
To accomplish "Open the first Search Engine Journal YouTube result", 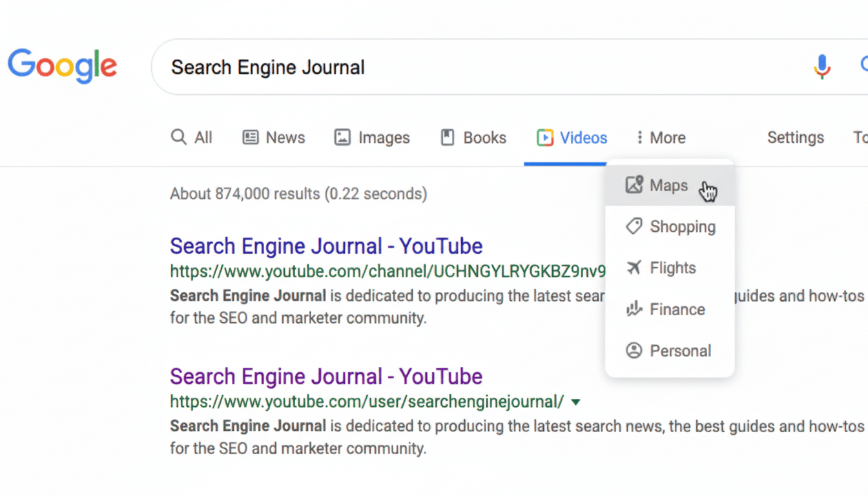I will pyautogui.click(x=325, y=246).
